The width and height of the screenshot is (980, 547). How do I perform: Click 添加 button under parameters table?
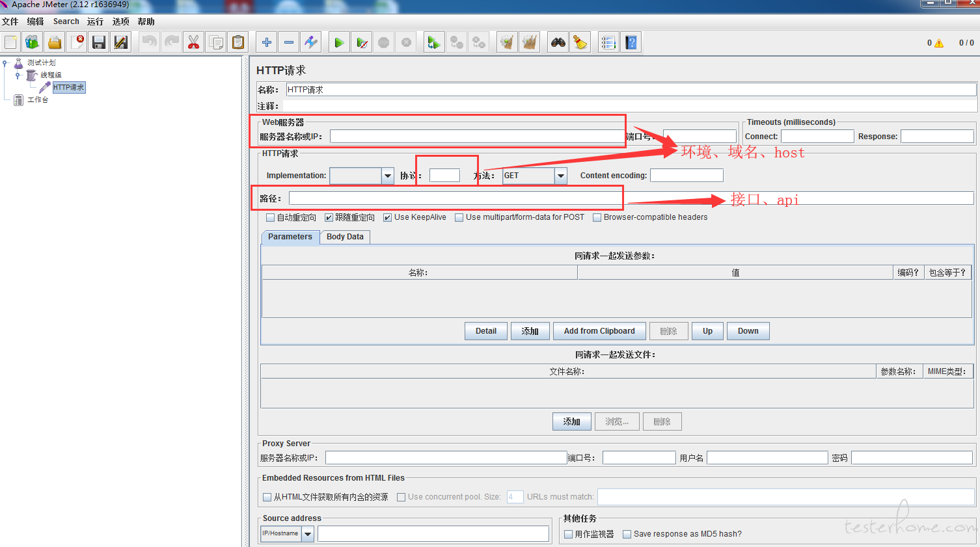(530, 331)
